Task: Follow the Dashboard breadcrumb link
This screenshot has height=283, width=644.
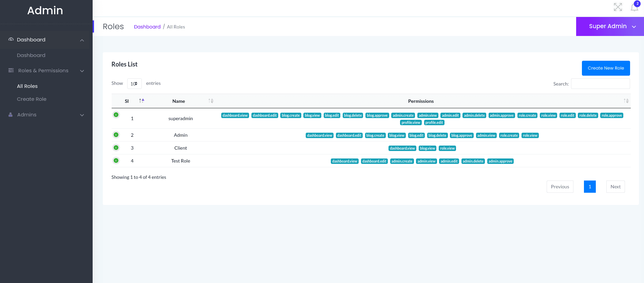Action: coord(147,27)
